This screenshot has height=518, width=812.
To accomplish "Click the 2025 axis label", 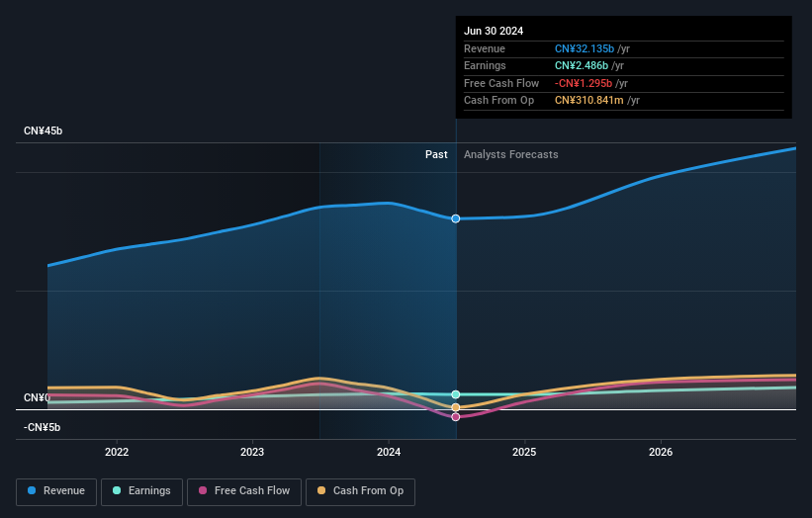I will tap(524, 453).
